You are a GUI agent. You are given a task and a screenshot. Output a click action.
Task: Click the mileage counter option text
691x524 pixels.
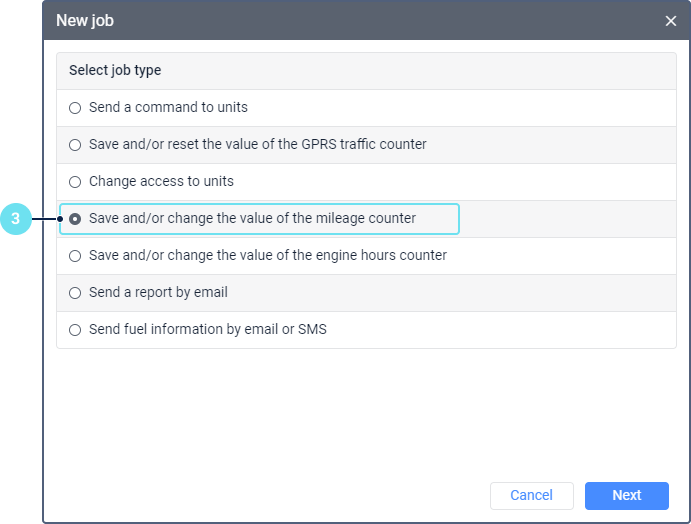[252, 218]
